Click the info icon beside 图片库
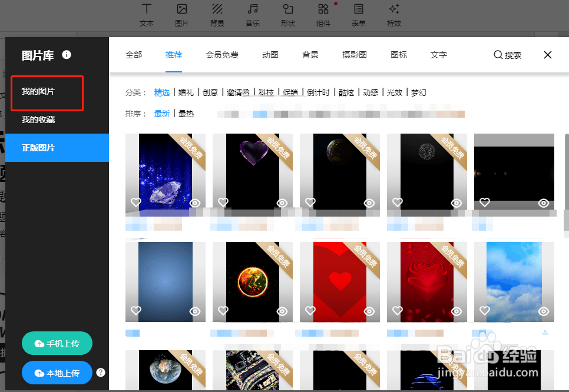Screen dimensions: 569x392 pyautogui.click(x=67, y=55)
